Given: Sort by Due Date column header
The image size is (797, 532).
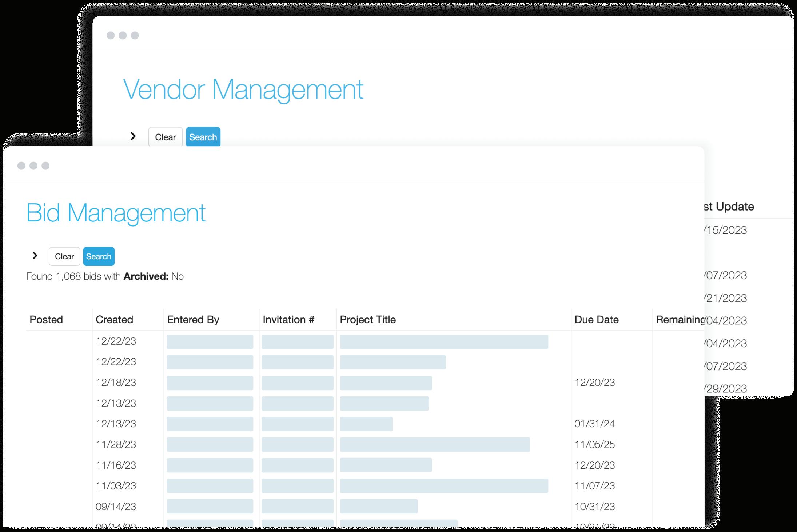Looking at the screenshot, I should pos(596,320).
